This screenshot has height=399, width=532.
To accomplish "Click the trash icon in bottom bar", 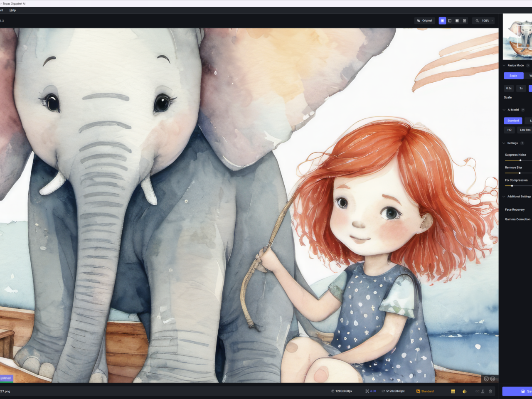I will [490, 391].
